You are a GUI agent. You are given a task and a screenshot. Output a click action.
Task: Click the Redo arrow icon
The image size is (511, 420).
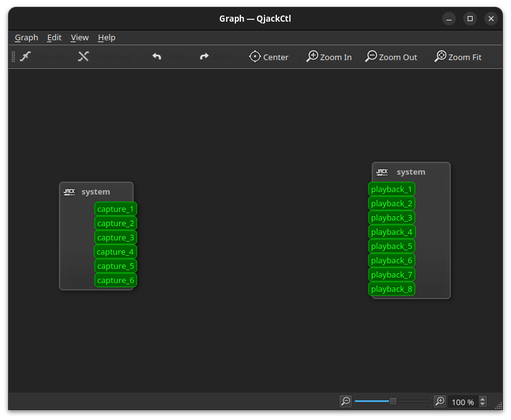(204, 57)
